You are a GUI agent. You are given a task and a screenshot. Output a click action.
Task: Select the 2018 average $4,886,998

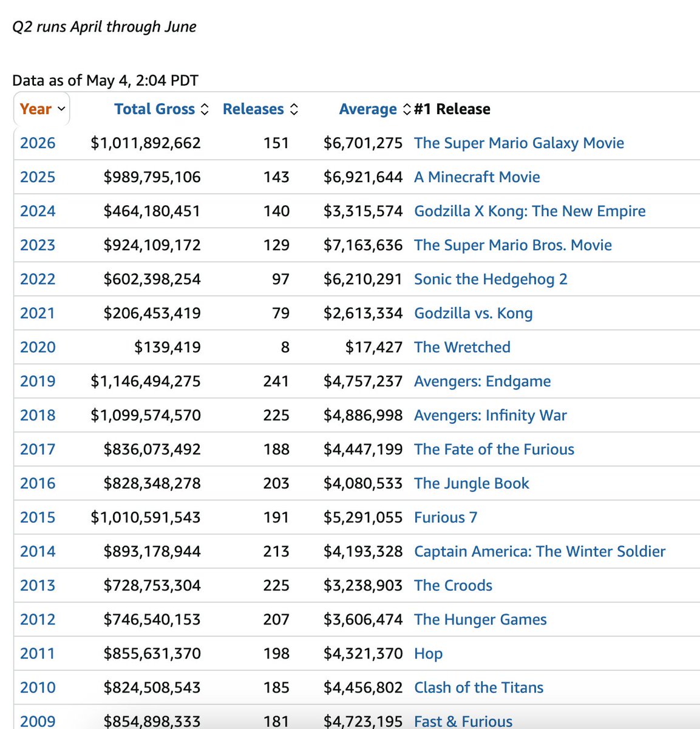tap(363, 416)
